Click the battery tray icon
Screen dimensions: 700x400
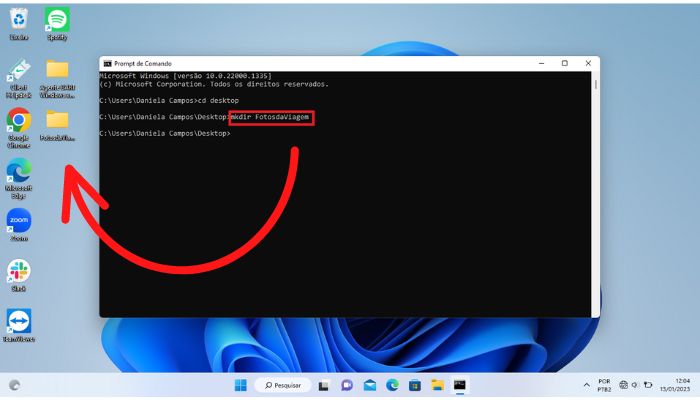tap(648, 385)
